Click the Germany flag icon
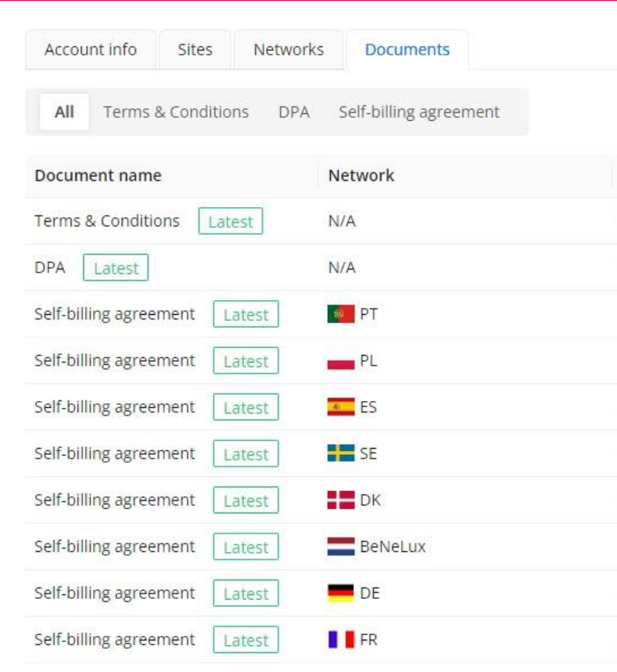Screen dimensions: 617x672 pos(340,593)
